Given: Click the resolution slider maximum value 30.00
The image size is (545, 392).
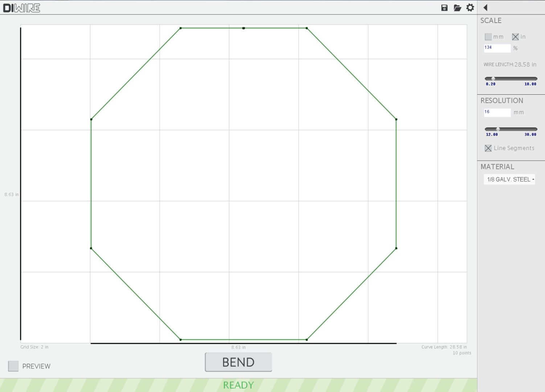Looking at the screenshot, I should point(530,134).
